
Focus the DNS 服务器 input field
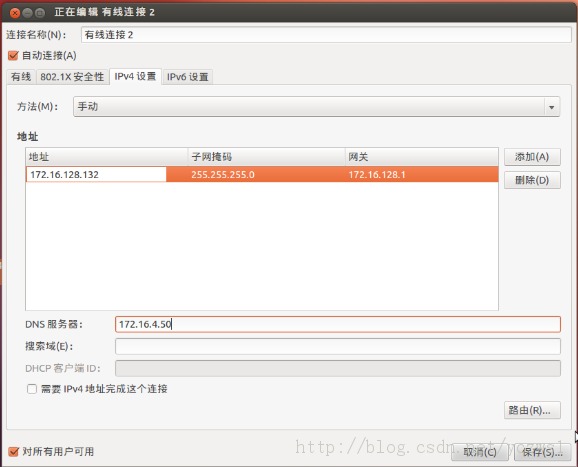coord(338,324)
